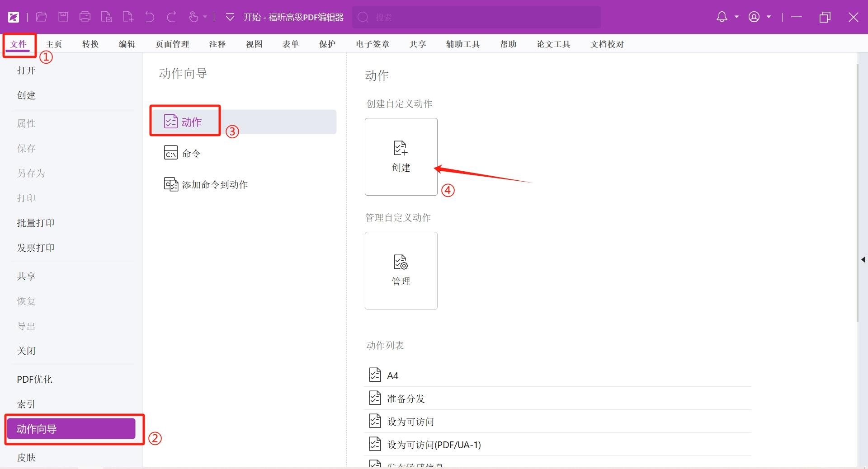The height and width of the screenshot is (469, 868).
Task: Switch to the 帮助 tab
Action: [508, 44]
